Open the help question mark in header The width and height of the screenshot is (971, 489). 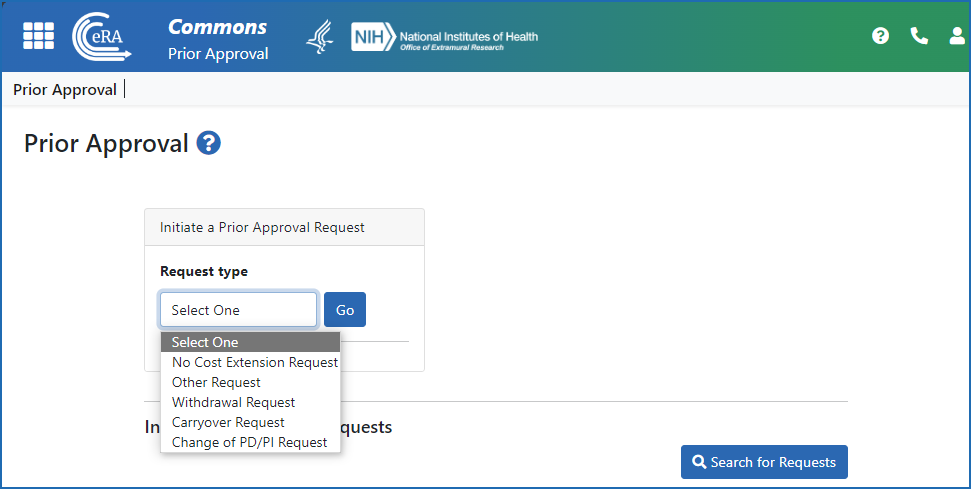(x=880, y=36)
